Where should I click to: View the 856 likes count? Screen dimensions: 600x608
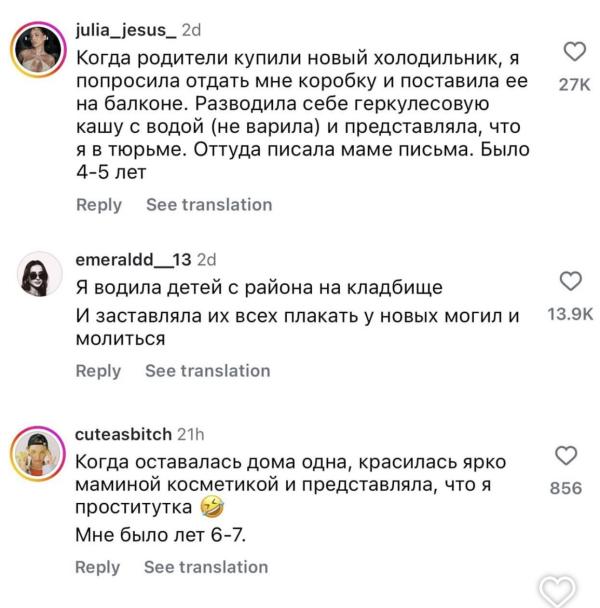[x=566, y=488]
